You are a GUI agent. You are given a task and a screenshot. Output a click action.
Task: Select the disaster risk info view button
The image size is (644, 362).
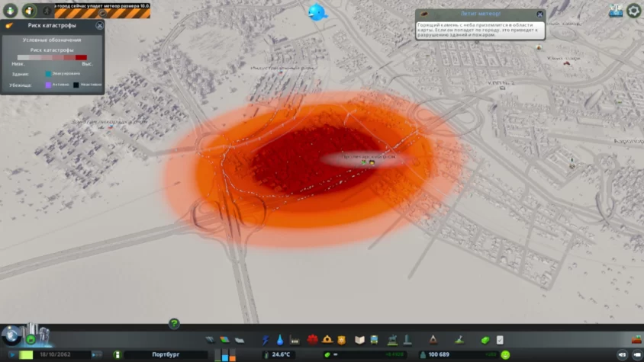point(29,10)
